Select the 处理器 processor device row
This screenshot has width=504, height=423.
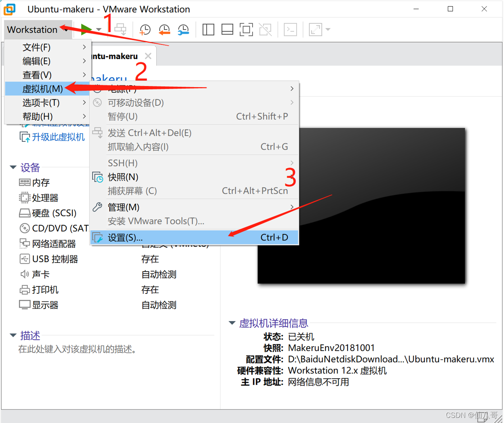point(39,198)
